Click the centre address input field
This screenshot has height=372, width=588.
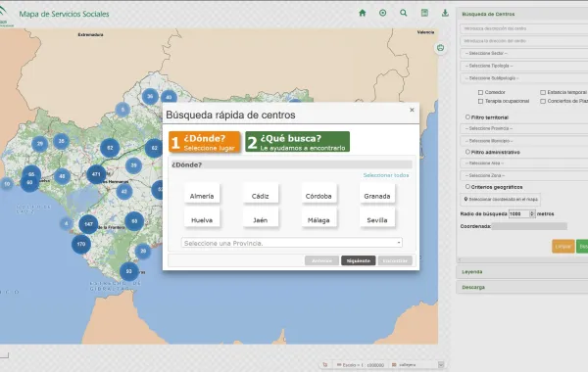coord(524,41)
